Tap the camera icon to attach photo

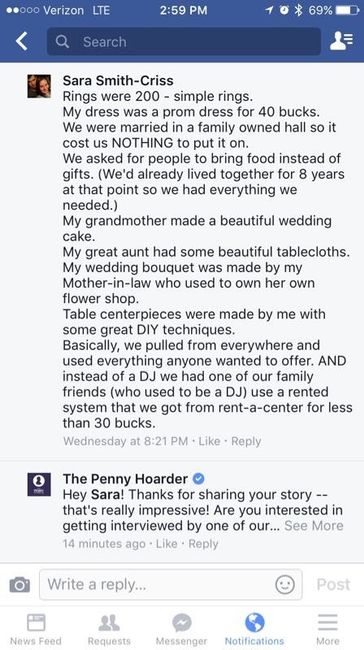pos(19,585)
